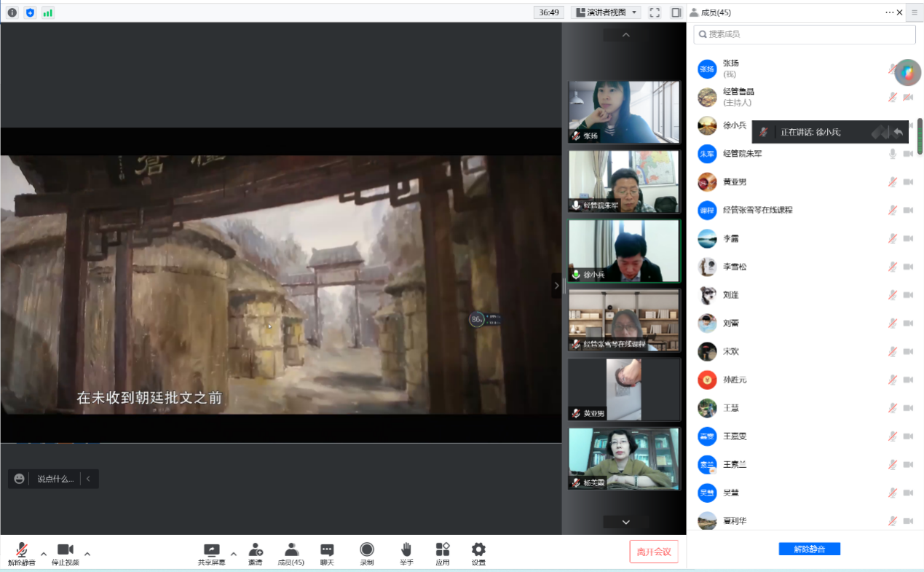Enter fullscreen mode using the top bar icon
The height and width of the screenshot is (572, 924).
coord(654,12)
